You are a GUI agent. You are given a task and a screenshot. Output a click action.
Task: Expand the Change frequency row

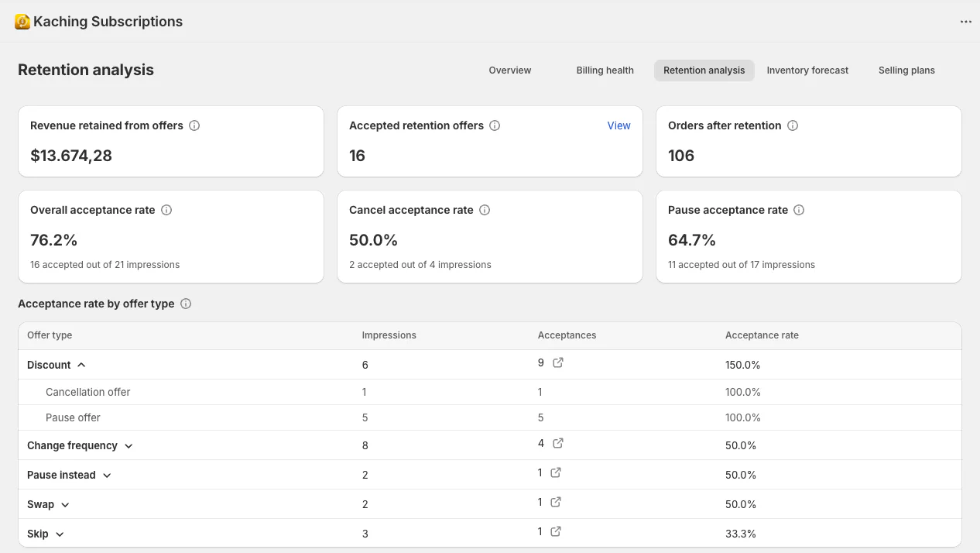click(128, 446)
